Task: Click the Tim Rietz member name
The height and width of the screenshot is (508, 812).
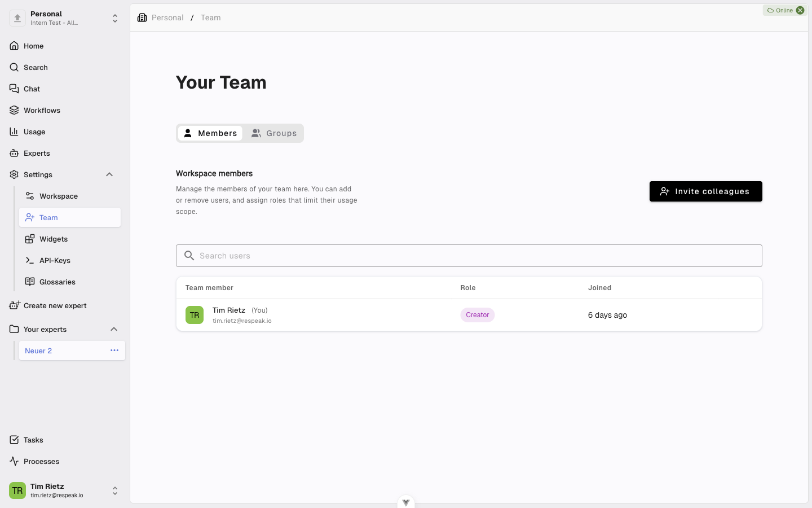Action: pyautogui.click(x=229, y=310)
